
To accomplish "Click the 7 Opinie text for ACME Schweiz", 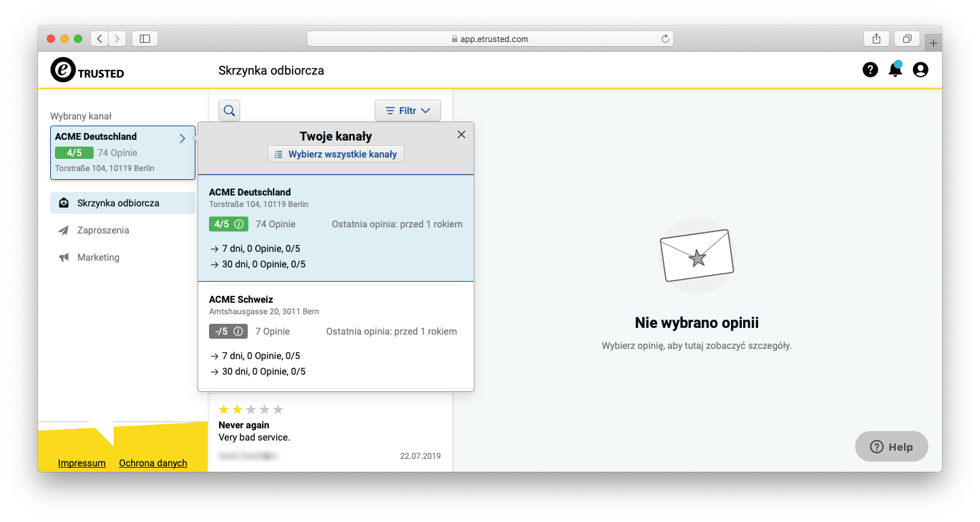I will [272, 331].
